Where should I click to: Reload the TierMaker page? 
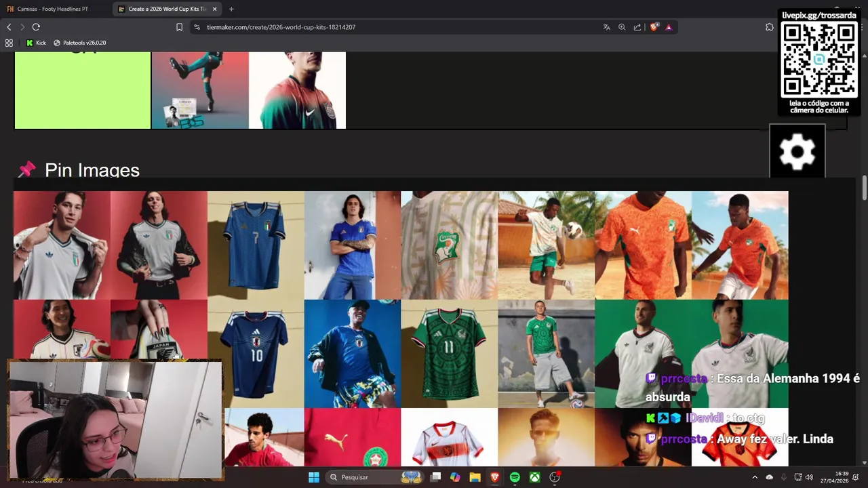pyautogui.click(x=36, y=27)
